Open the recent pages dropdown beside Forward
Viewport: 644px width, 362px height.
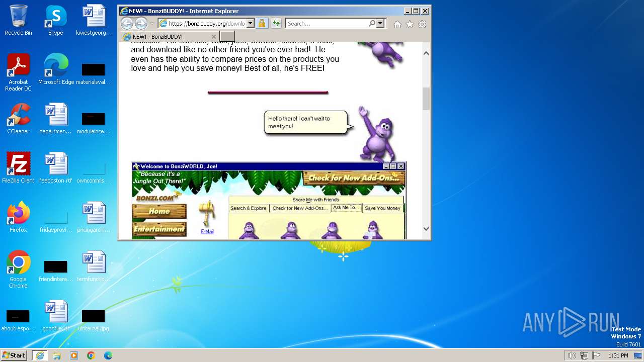[x=152, y=24]
